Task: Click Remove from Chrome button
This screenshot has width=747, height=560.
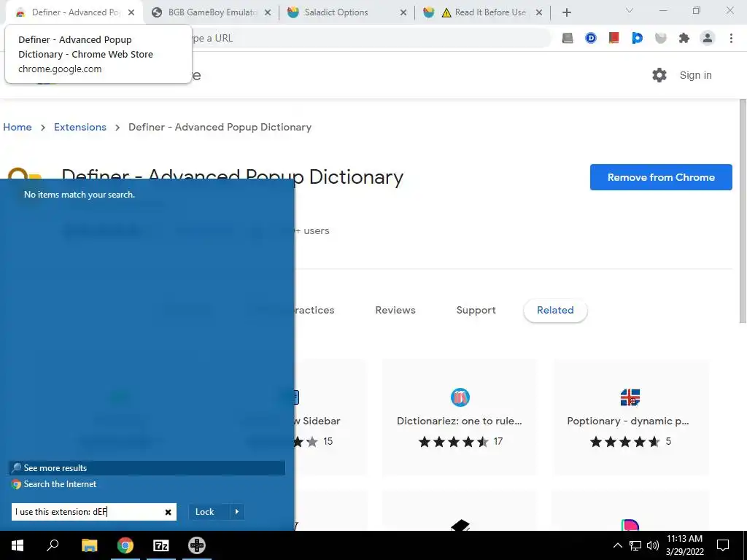Action: (x=661, y=177)
